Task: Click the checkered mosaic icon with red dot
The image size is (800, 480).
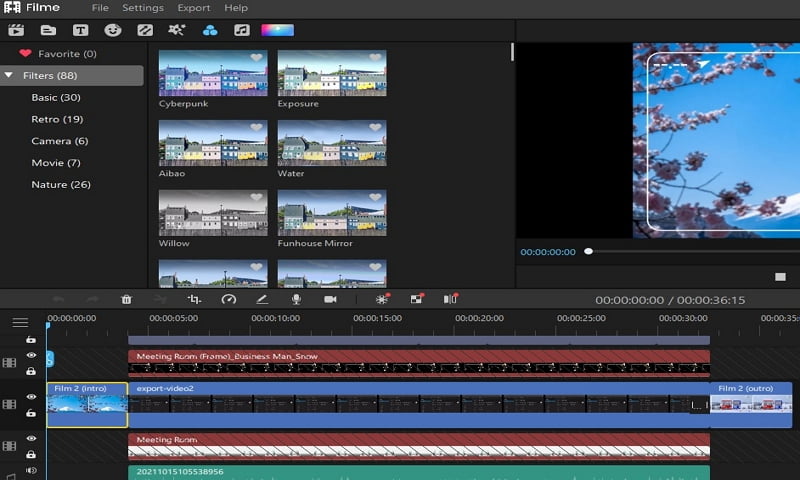Action: coord(417,299)
